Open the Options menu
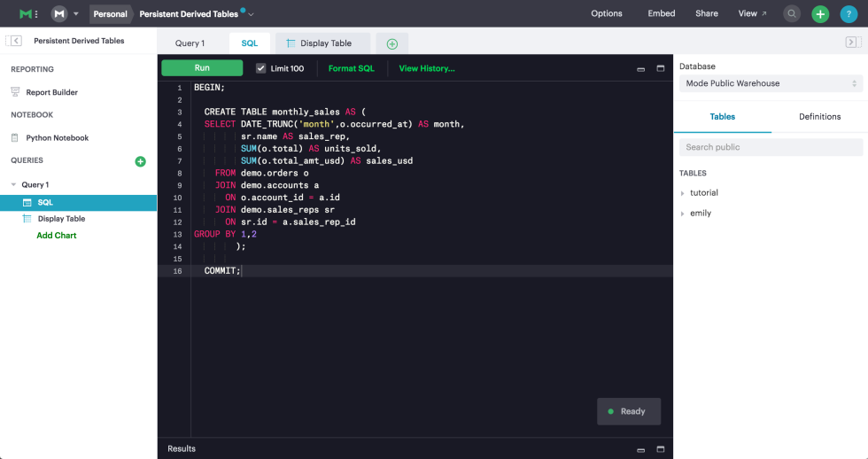868x459 pixels. [x=606, y=13]
